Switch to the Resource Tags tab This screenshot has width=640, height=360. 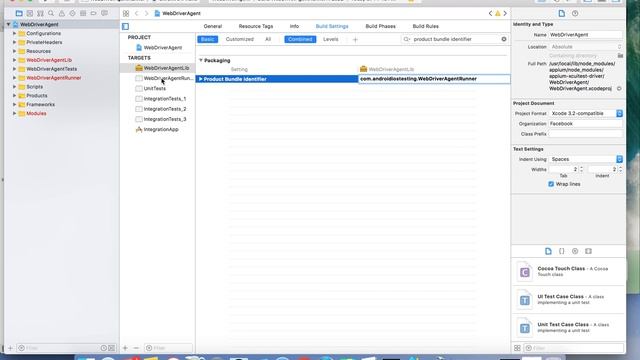pos(256,26)
